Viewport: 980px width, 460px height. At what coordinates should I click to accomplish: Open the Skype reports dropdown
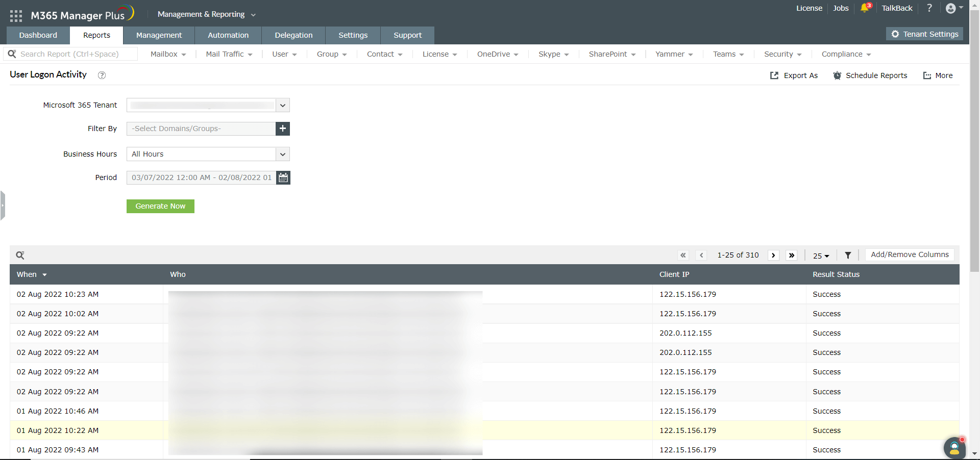[x=554, y=54]
